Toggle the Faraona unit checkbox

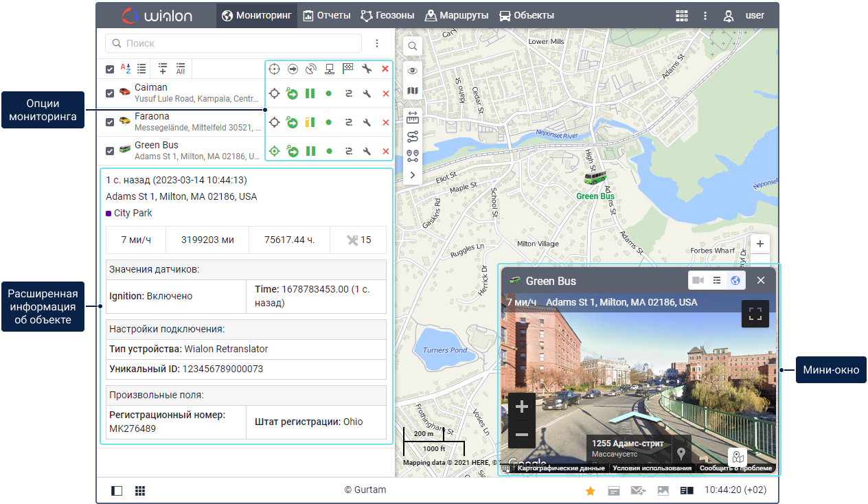[x=110, y=122]
